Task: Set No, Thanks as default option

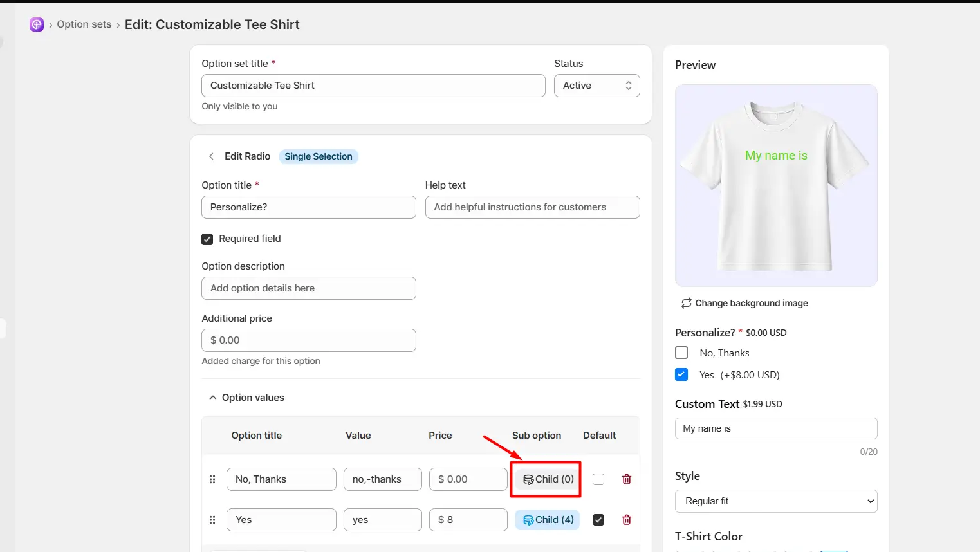Action: (598, 479)
